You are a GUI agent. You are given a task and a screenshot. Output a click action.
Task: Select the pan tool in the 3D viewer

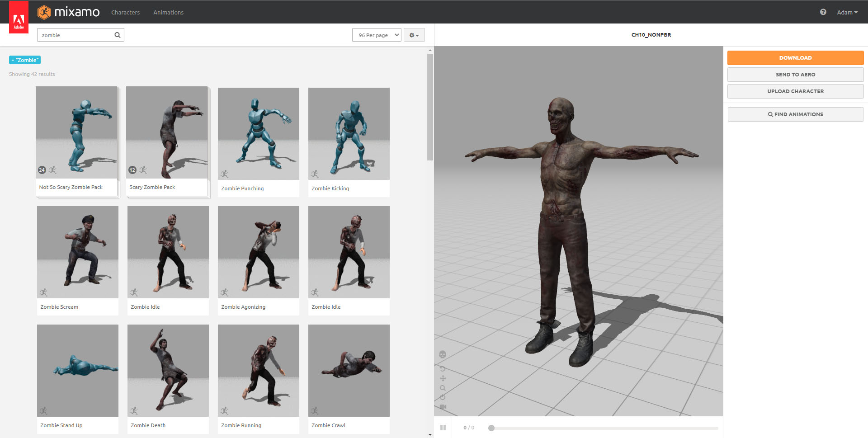pyautogui.click(x=443, y=378)
